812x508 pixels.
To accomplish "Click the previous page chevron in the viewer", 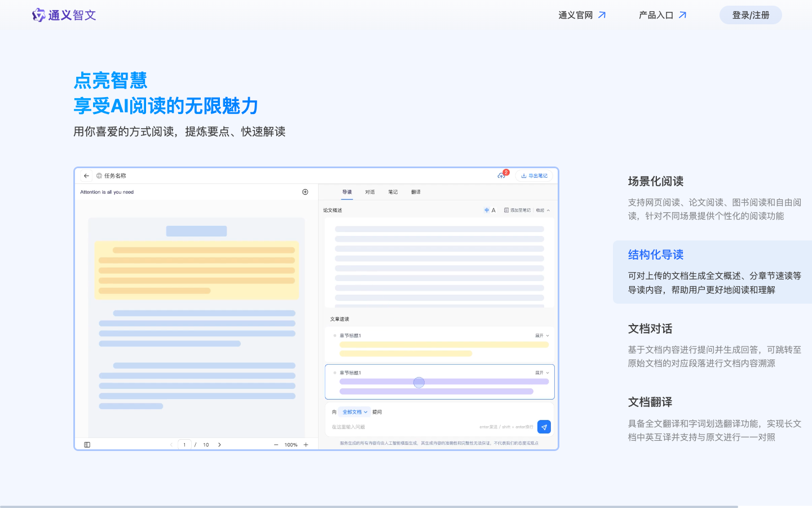I will 171,444.
